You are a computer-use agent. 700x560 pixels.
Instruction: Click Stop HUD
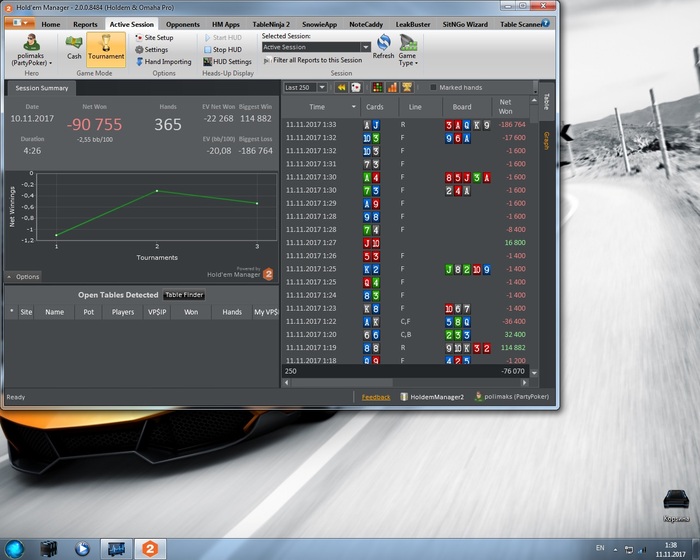pyautogui.click(x=223, y=50)
